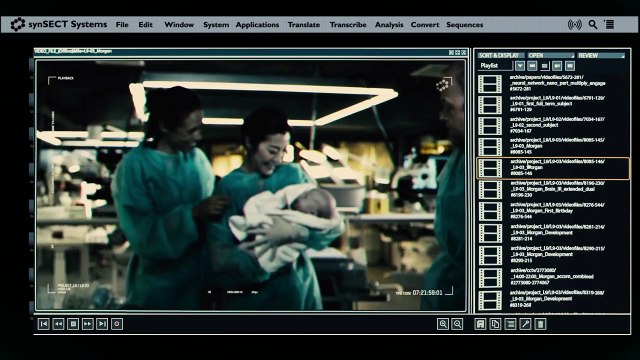Click the copy documents icon
Screen dimensions: 640x360
pos(495,324)
